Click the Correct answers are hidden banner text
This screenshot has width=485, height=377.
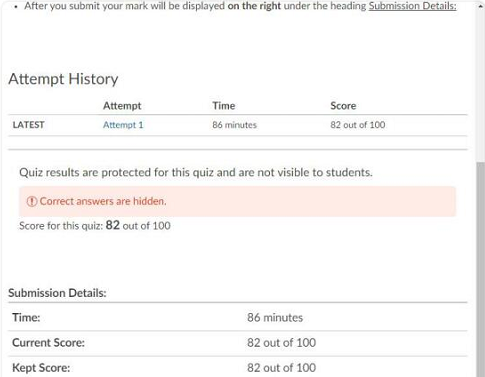coord(103,201)
